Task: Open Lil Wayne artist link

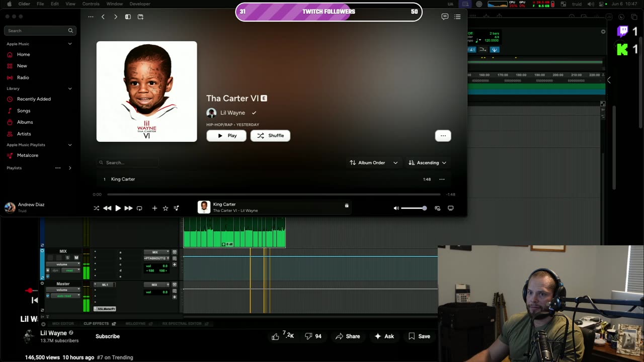Action: pos(232,113)
